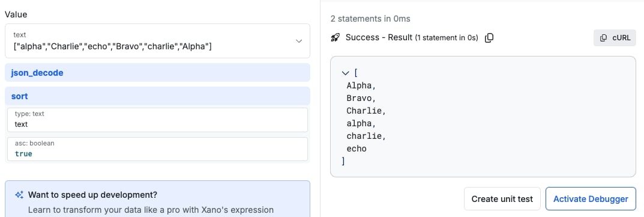Click the rocket icon beside Success
The width and height of the screenshot is (644, 217).
(335, 38)
